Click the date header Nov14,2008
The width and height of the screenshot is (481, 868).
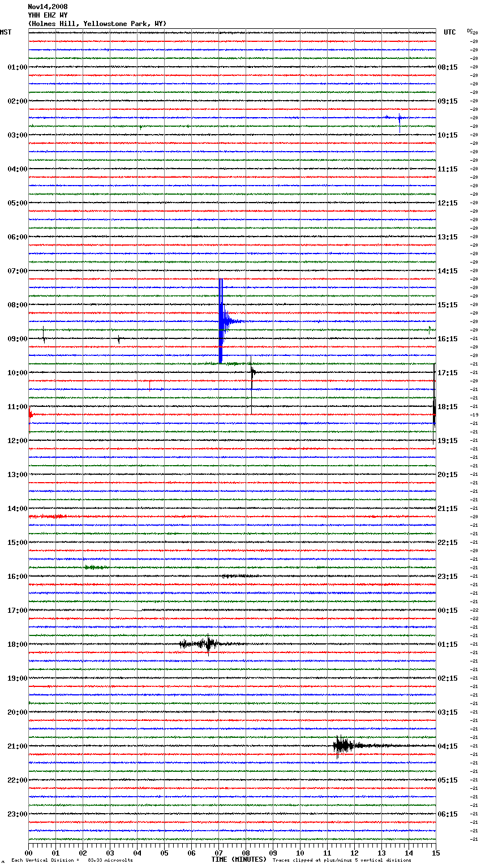pos(48,7)
